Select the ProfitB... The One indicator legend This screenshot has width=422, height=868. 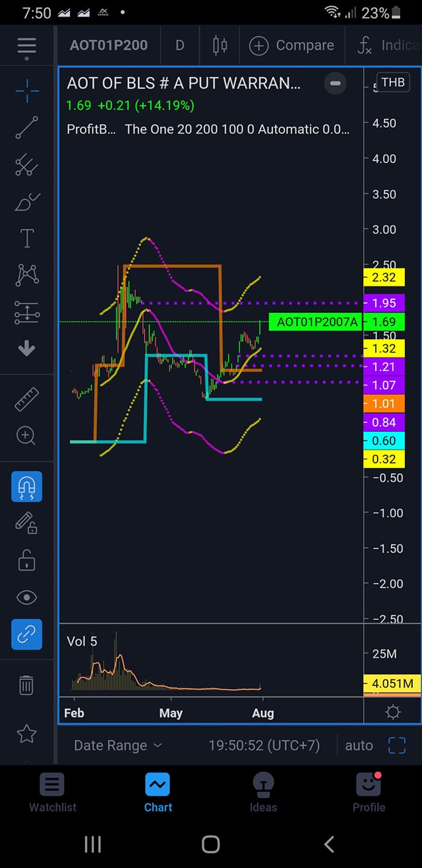tap(208, 129)
